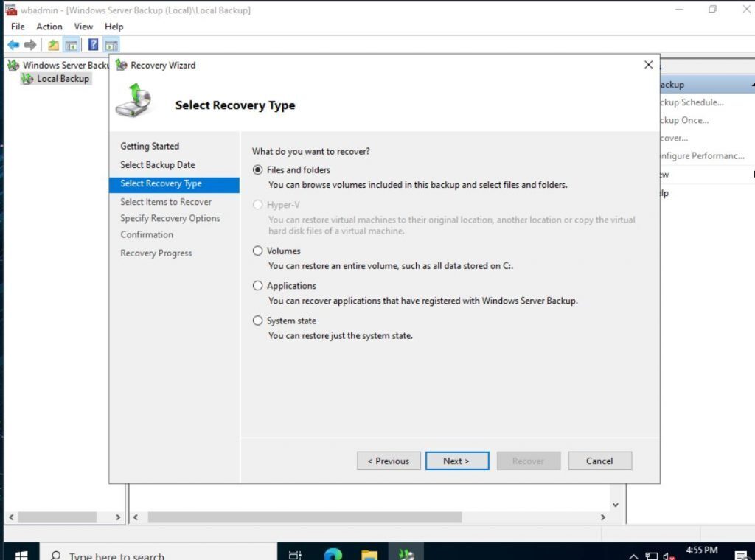Select the Volumes recovery option
The image size is (755, 560).
257,251
